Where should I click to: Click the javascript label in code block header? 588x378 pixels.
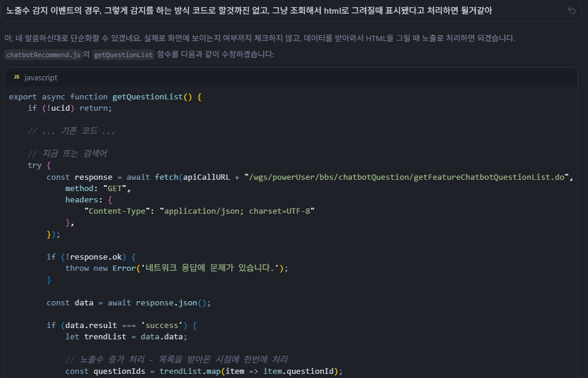pos(41,77)
